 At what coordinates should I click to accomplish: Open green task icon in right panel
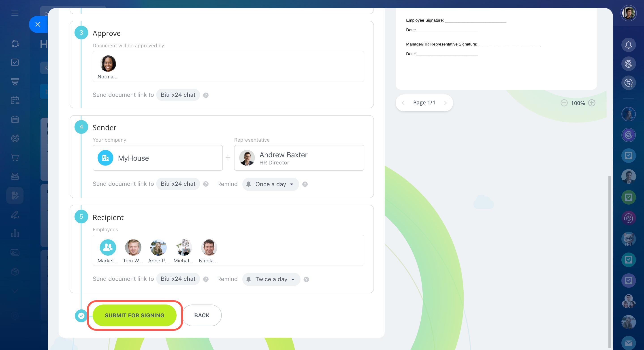coord(629,197)
